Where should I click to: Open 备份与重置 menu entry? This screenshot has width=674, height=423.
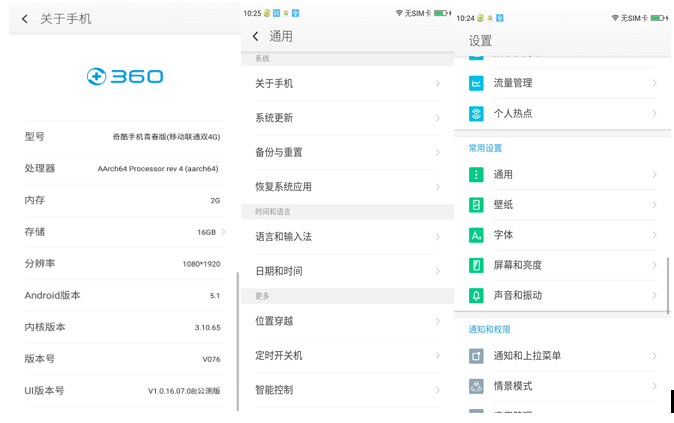[x=347, y=152]
